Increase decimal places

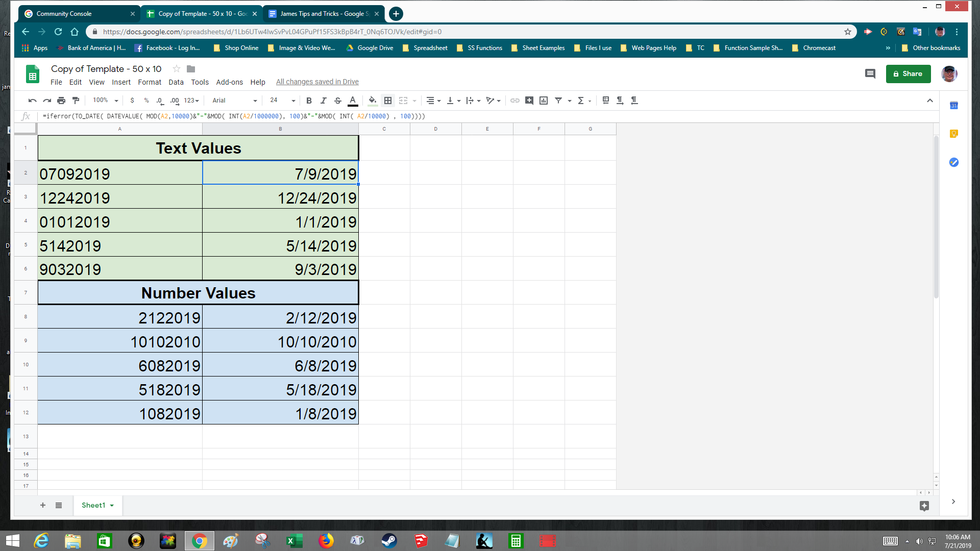tap(175, 101)
